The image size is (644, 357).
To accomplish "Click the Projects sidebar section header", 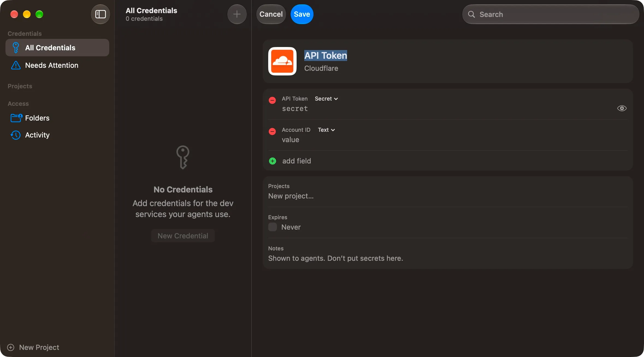I will pyautogui.click(x=20, y=86).
